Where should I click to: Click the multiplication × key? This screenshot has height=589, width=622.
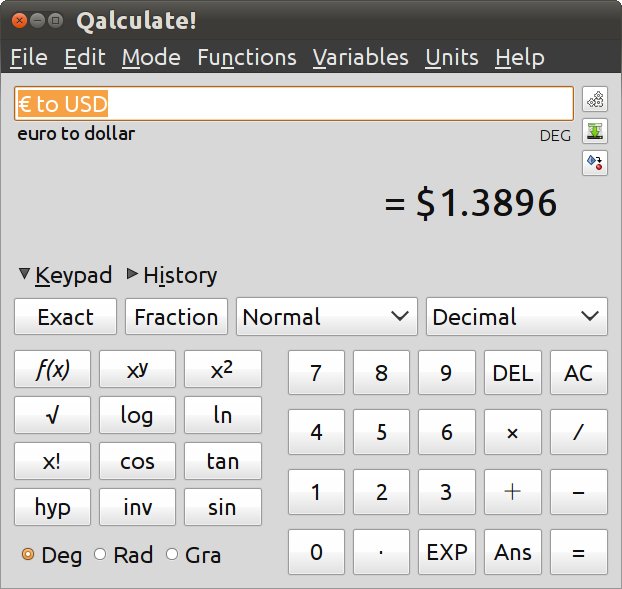[x=513, y=432]
